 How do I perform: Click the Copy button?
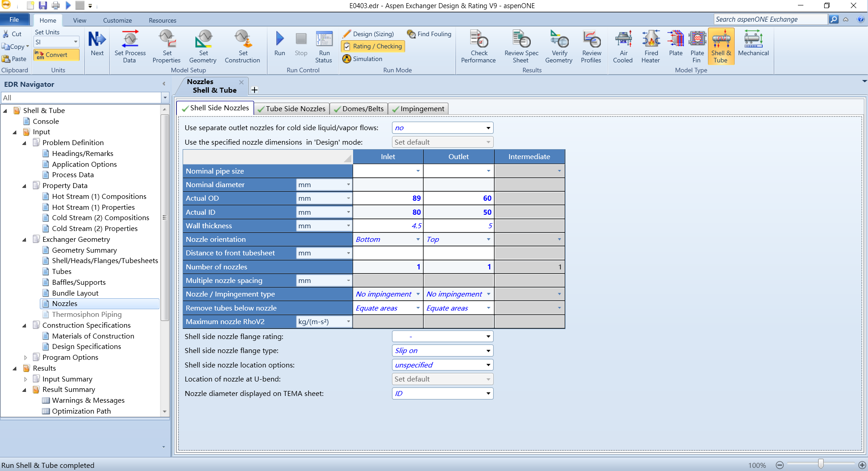click(15, 47)
